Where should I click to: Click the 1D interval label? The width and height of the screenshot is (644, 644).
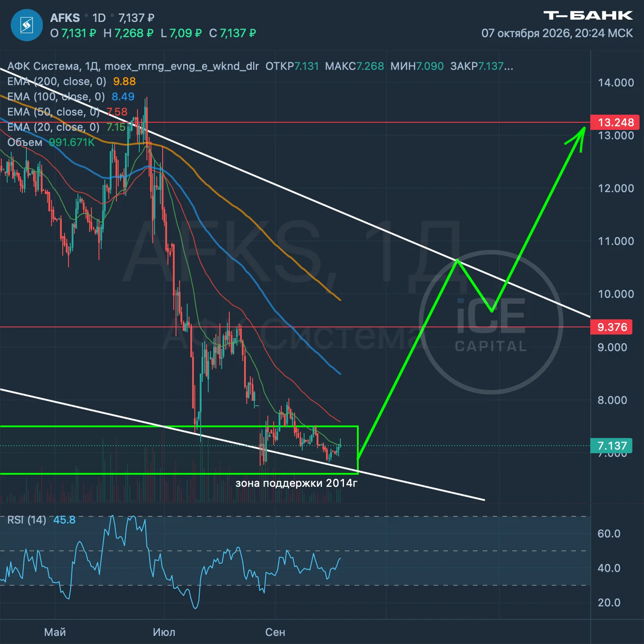pos(99,18)
